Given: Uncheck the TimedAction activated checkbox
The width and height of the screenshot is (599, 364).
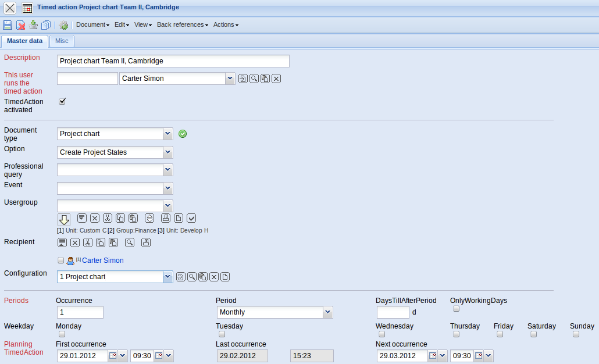Looking at the screenshot, I should 62,101.
